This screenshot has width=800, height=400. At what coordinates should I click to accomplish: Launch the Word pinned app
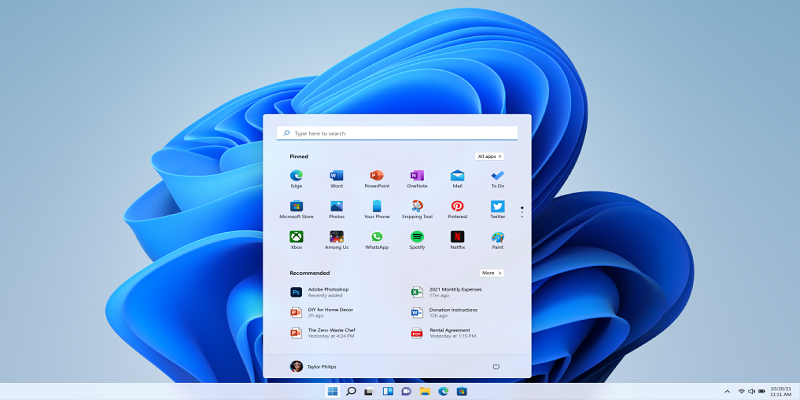[x=336, y=176]
